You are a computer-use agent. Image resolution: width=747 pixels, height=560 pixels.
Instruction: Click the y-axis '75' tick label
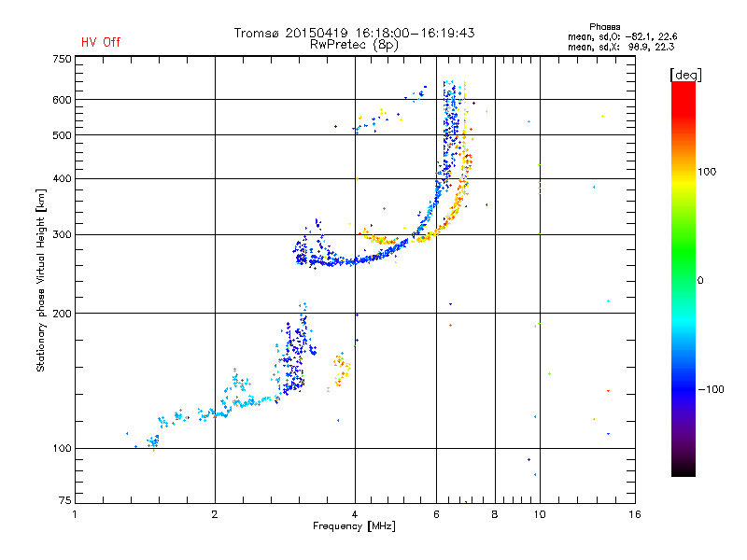(65, 500)
